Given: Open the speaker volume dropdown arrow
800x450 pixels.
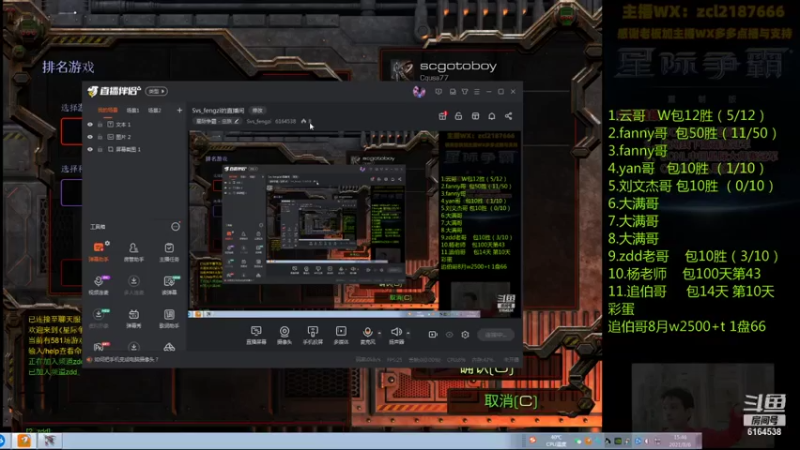Looking at the screenshot, I should 408,333.
